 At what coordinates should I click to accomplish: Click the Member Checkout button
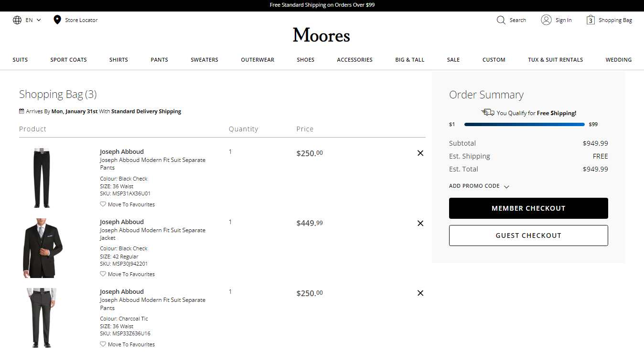click(x=528, y=208)
